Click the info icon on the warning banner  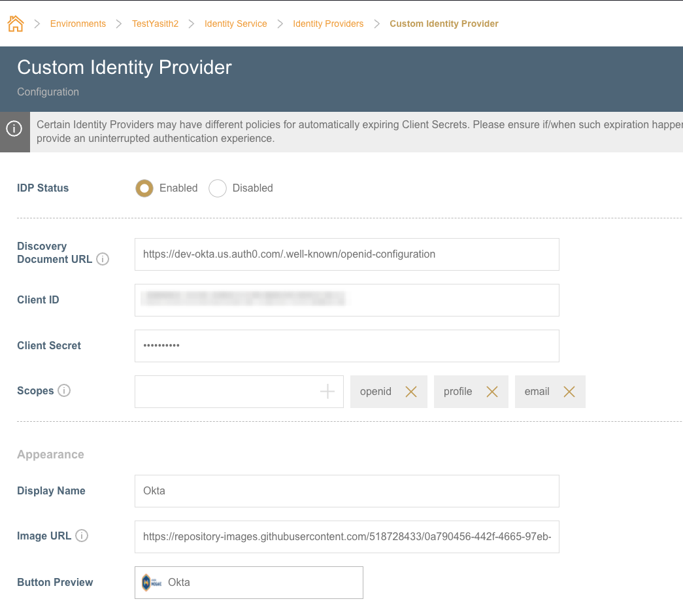point(14,129)
